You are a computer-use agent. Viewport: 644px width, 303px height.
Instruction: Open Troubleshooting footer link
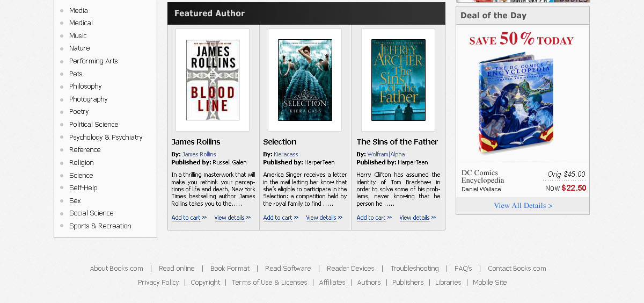click(x=414, y=269)
